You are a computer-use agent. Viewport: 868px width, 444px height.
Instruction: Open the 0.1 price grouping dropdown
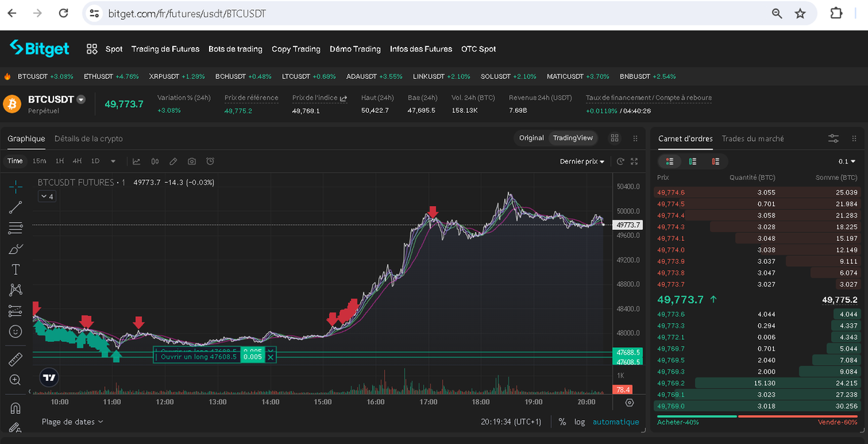pyautogui.click(x=847, y=161)
